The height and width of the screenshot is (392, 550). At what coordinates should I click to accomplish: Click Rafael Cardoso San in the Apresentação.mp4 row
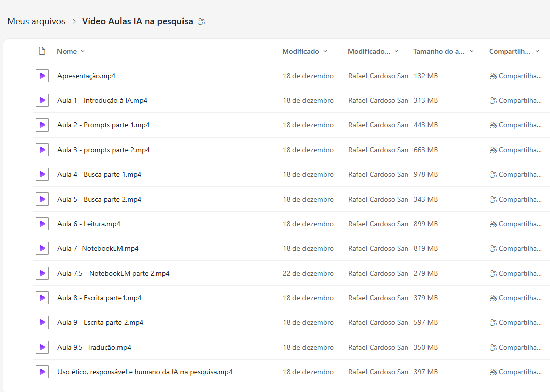(x=378, y=76)
